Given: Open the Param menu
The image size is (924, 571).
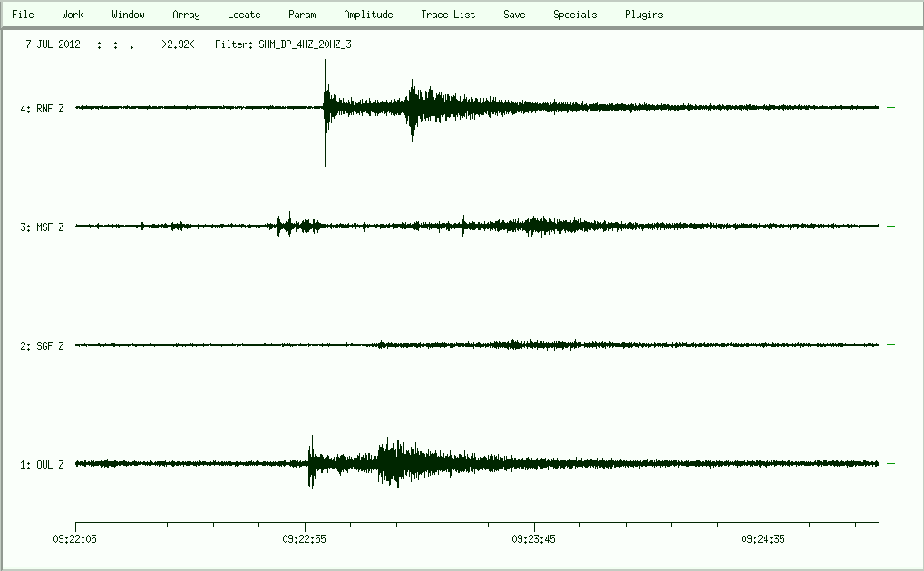Looking at the screenshot, I should (302, 15).
